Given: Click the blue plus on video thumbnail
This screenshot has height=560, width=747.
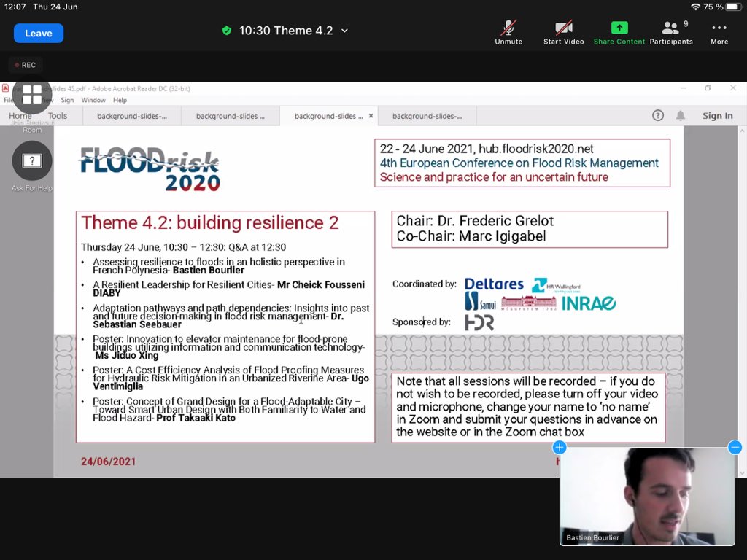Looking at the screenshot, I should click(560, 447).
